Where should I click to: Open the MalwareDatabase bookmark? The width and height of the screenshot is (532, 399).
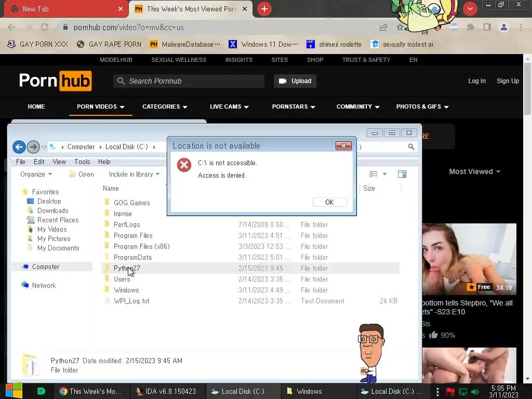[x=185, y=45]
